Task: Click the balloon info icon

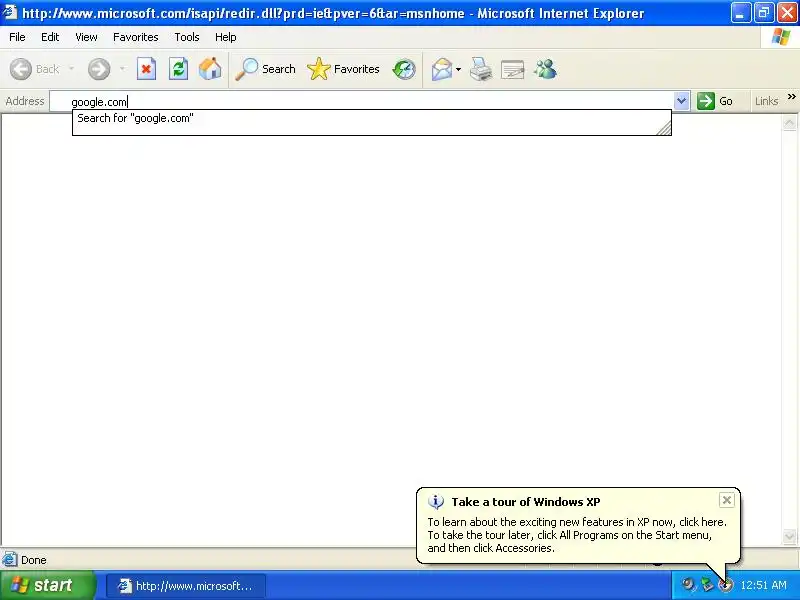Action: pyautogui.click(x=436, y=502)
